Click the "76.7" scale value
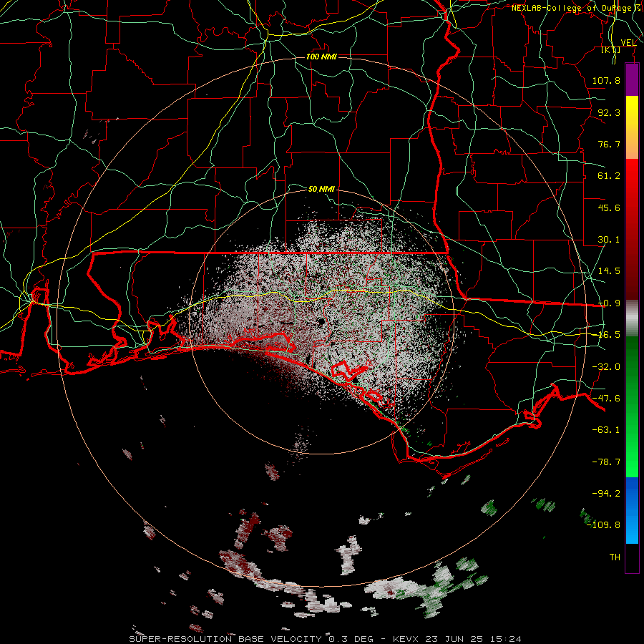 [x=609, y=144]
